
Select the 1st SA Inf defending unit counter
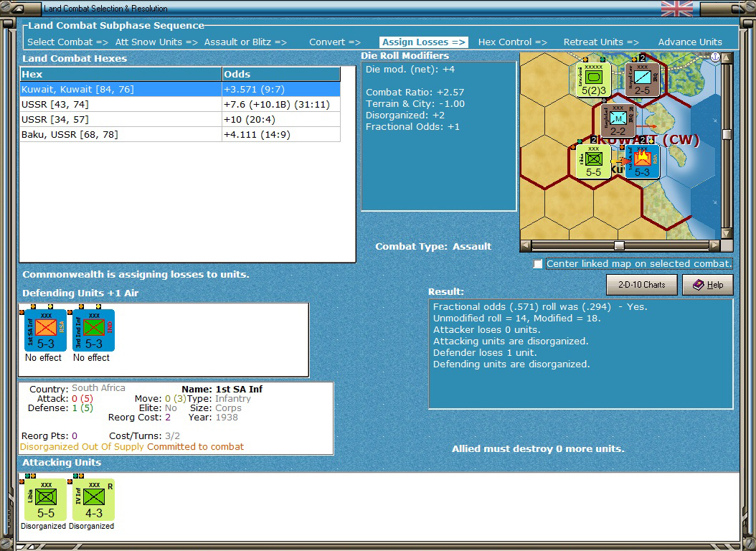tap(46, 330)
